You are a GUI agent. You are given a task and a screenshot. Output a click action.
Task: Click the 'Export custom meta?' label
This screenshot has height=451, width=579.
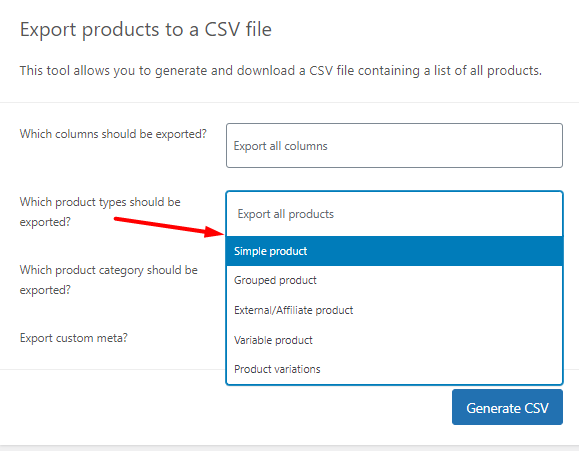point(73,338)
